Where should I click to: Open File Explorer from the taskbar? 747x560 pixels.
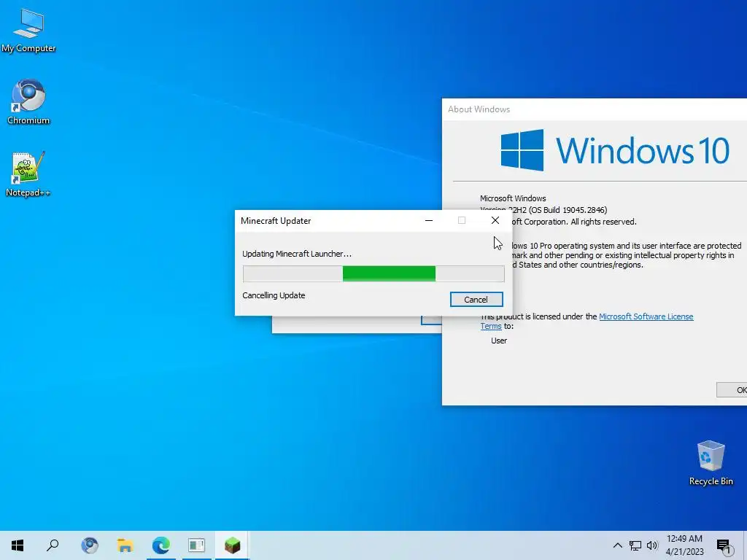tap(125, 545)
